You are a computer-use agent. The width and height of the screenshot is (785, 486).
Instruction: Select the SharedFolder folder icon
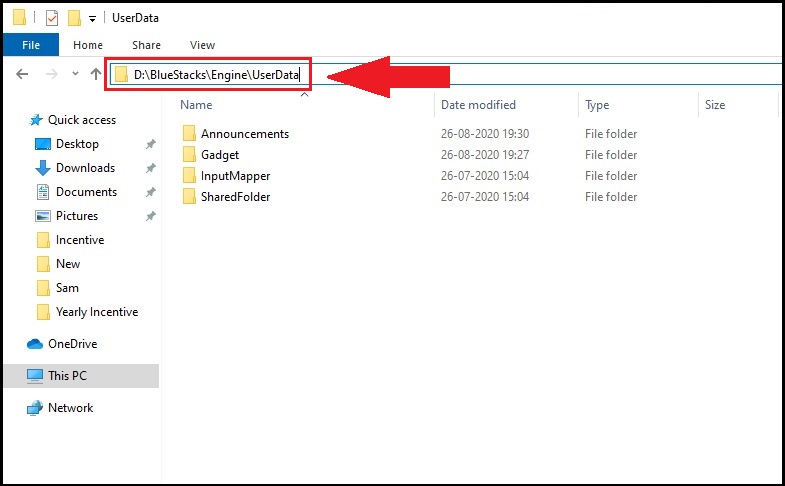pos(189,196)
